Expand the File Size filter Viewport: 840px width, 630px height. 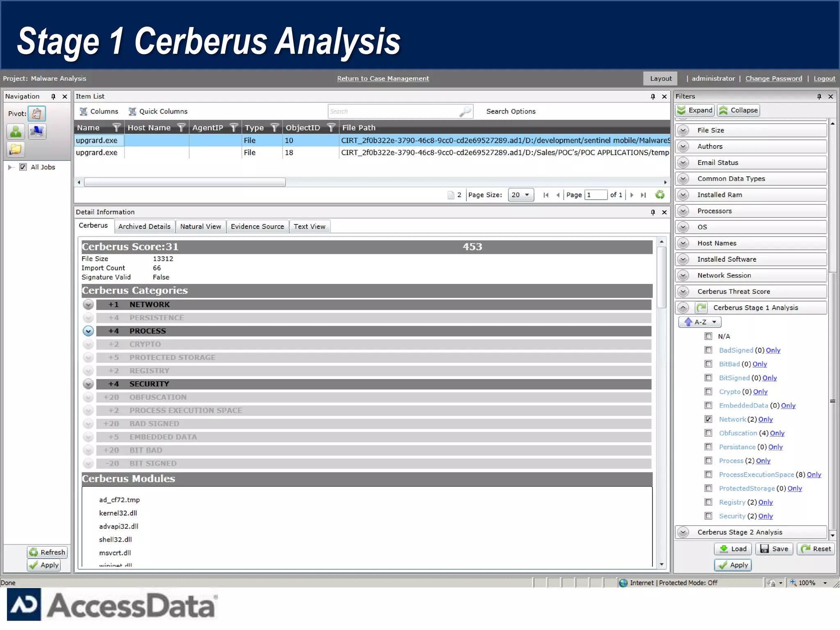click(x=683, y=130)
